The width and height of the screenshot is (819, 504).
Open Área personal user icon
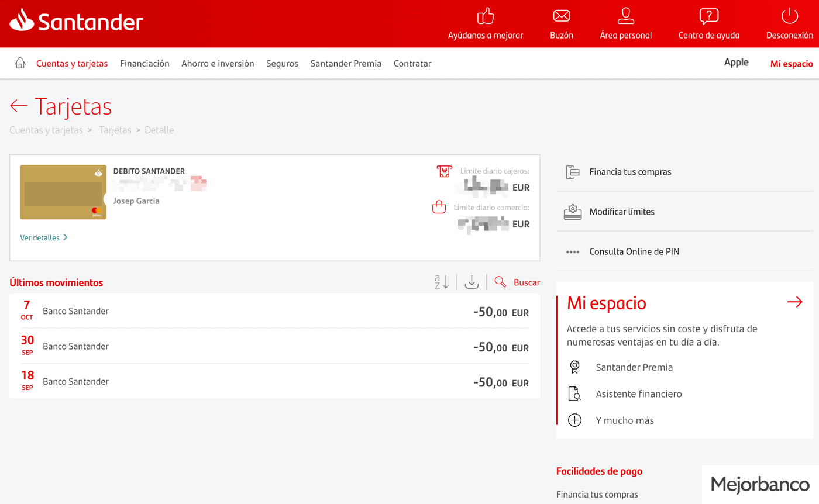625,16
